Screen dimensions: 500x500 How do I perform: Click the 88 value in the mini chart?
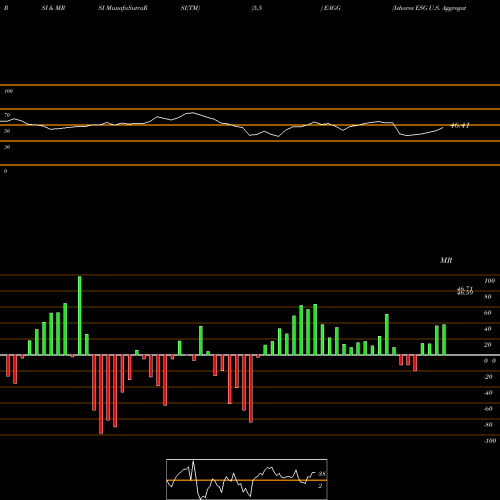point(322,474)
